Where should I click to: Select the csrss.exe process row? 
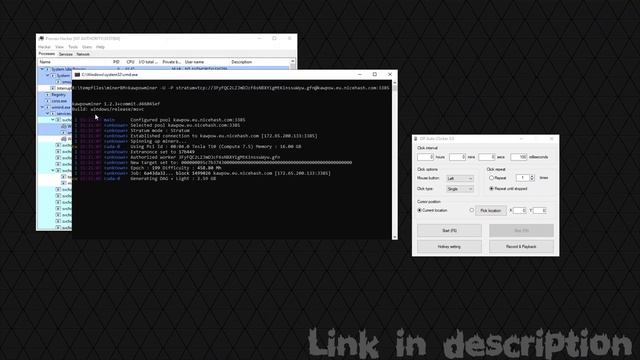(54, 101)
